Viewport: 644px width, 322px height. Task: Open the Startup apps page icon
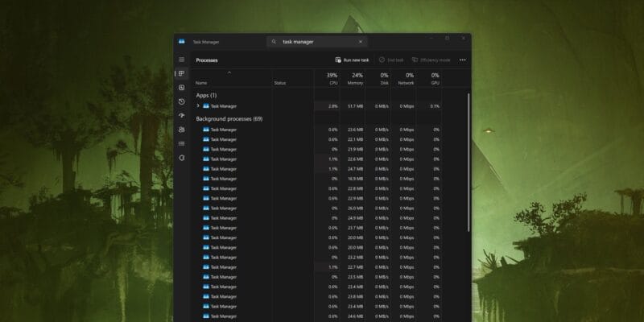pos(182,115)
